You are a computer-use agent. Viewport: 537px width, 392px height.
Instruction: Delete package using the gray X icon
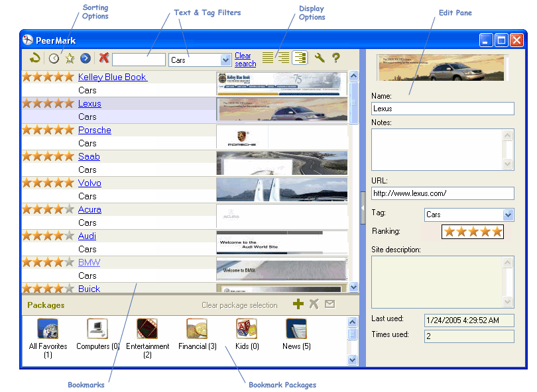314,304
